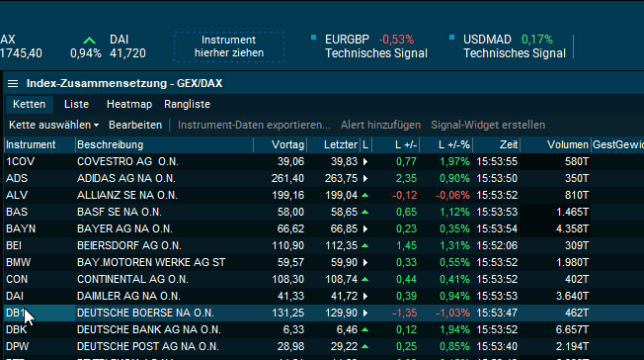Select the ADS instrument cell
644x360 pixels.
click(40, 179)
